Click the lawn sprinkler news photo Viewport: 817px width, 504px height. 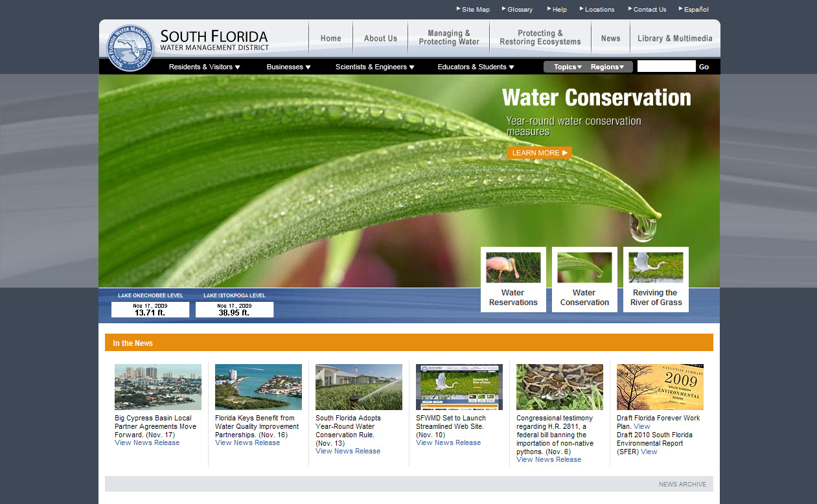(x=359, y=387)
